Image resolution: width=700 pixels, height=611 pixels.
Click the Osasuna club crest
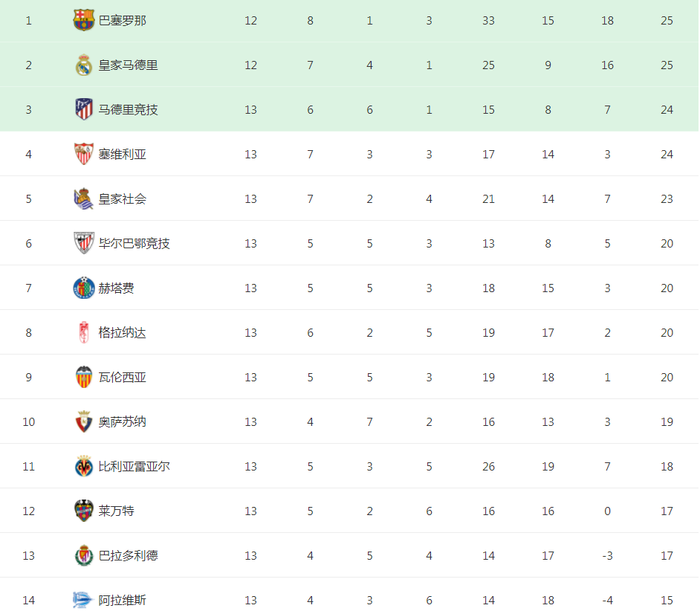(84, 421)
